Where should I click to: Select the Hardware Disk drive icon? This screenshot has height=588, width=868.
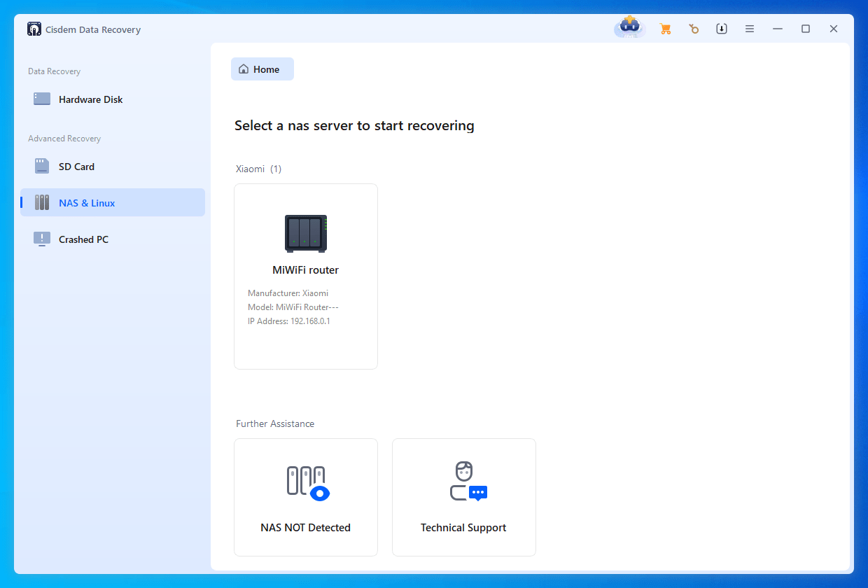(42, 99)
